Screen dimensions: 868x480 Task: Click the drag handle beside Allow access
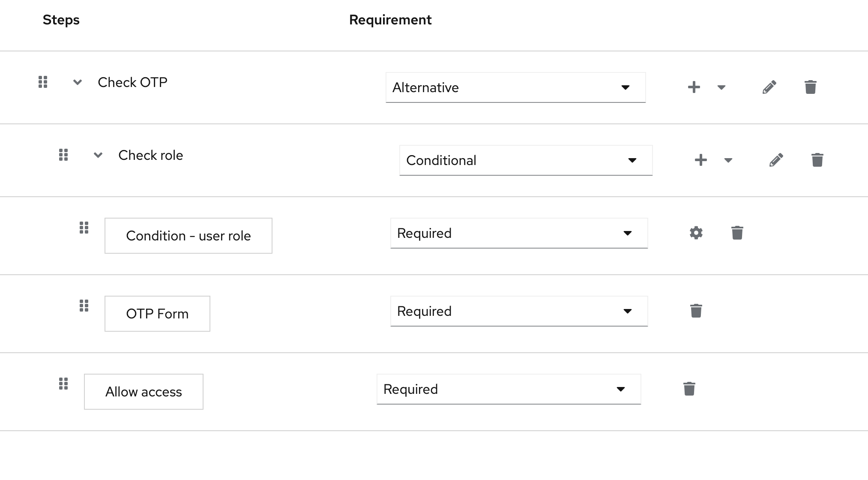coord(64,384)
